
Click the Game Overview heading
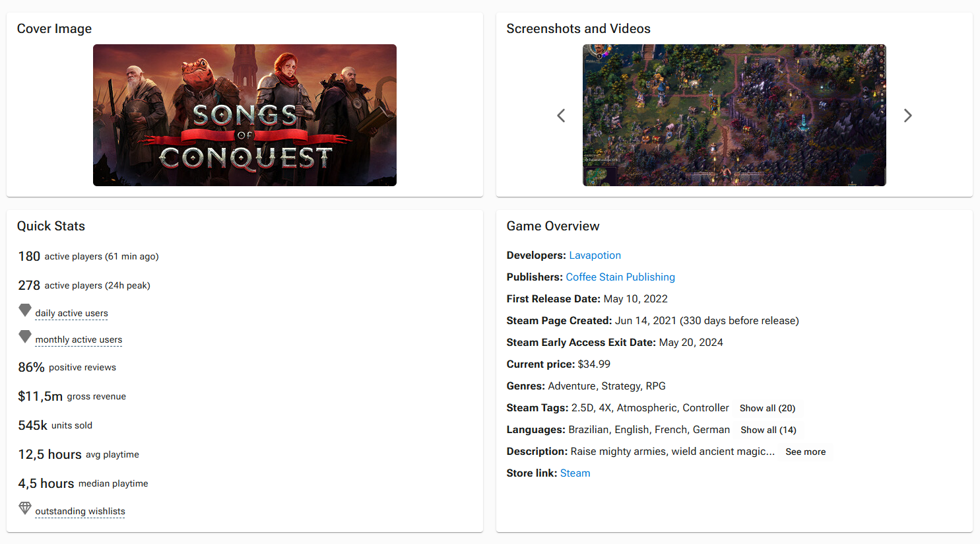[x=553, y=226]
